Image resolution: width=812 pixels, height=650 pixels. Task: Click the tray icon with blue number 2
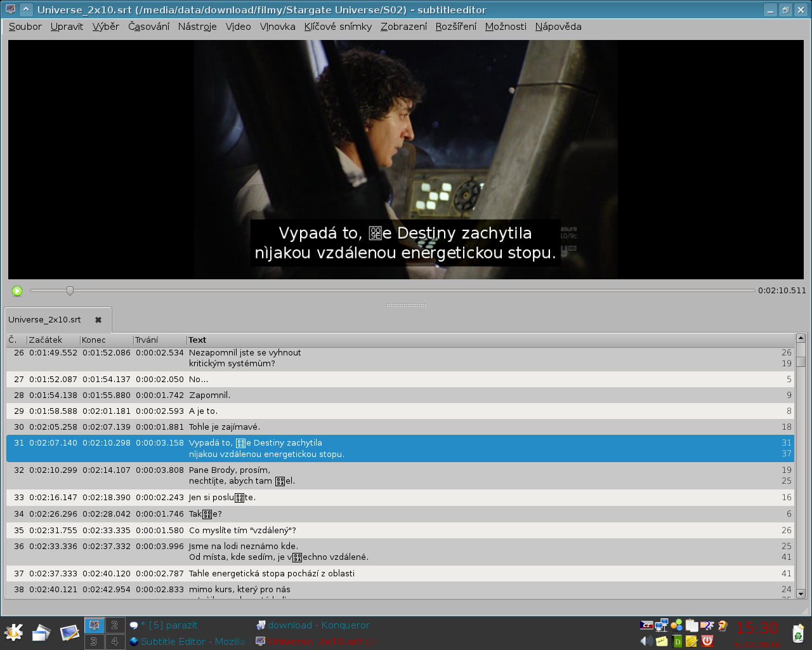(x=707, y=625)
